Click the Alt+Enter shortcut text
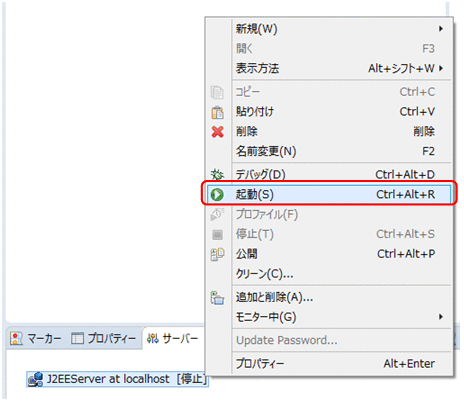Screen dimensions: 464x403 coord(409,364)
